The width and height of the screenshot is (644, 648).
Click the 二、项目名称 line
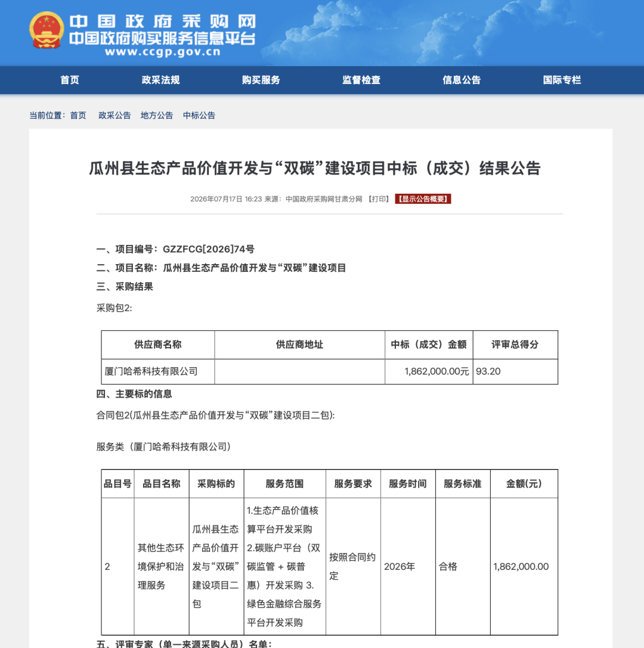pyautogui.click(x=221, y=268)
